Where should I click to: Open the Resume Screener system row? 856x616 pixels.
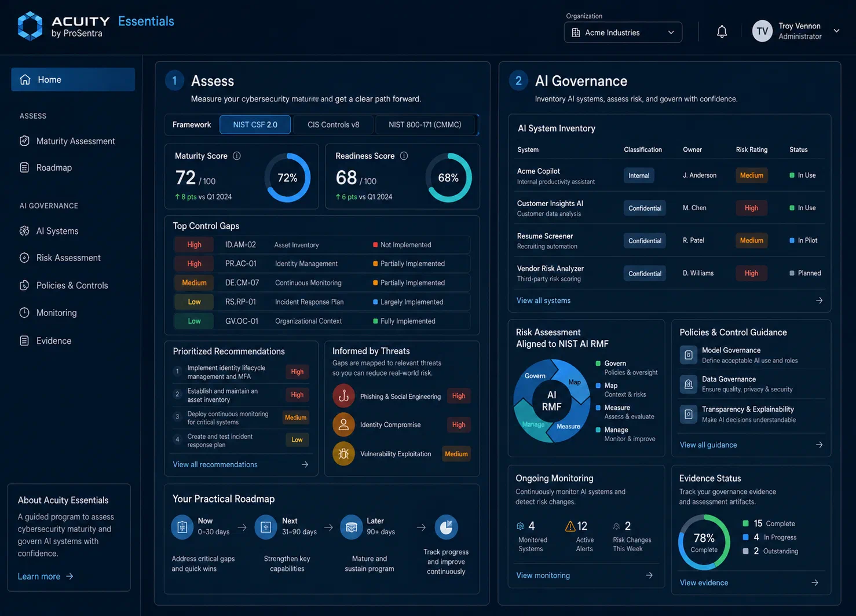pyautogui.click(x=670, y=240)
